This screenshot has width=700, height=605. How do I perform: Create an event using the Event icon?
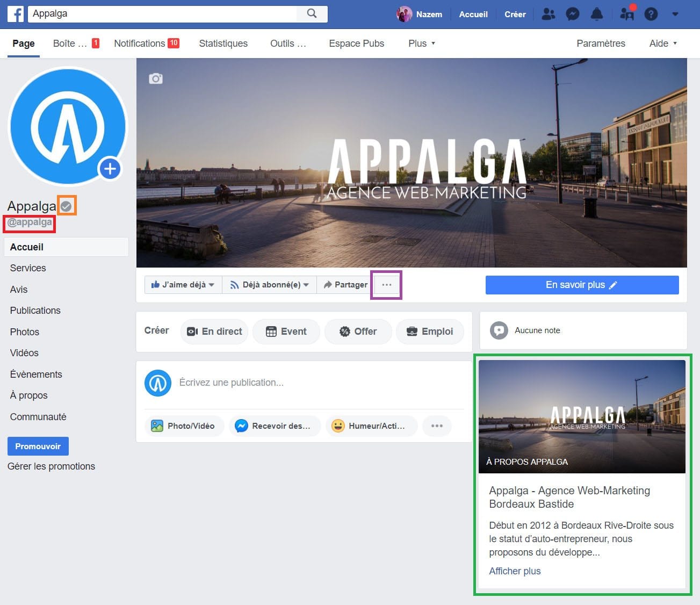click(x=286, y=332)
